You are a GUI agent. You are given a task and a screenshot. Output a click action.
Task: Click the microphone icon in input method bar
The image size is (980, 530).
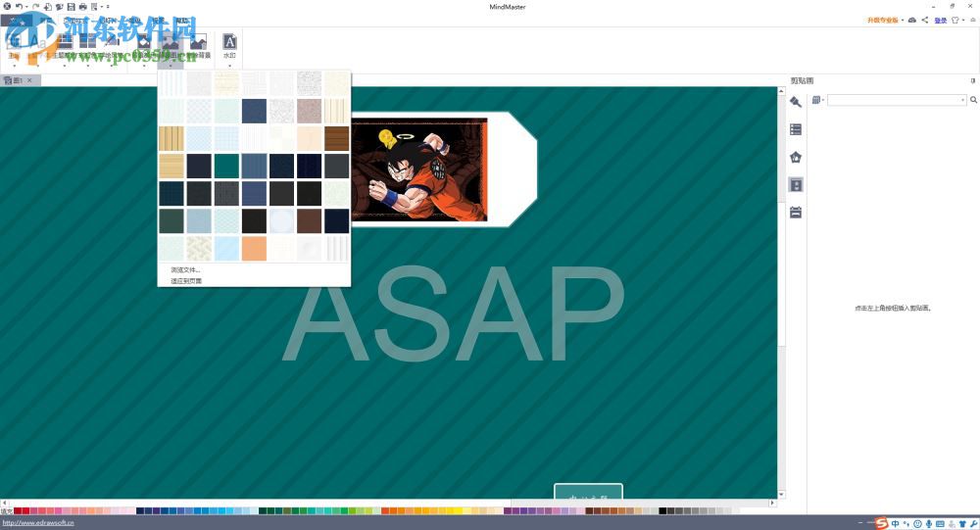point(929,524)
